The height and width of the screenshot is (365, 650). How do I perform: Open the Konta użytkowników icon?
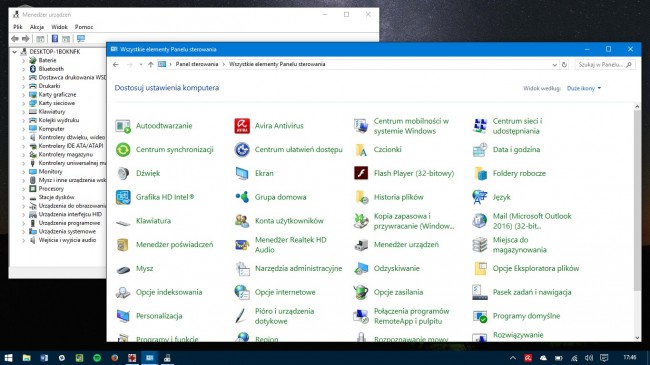click(x=242, y=221)
